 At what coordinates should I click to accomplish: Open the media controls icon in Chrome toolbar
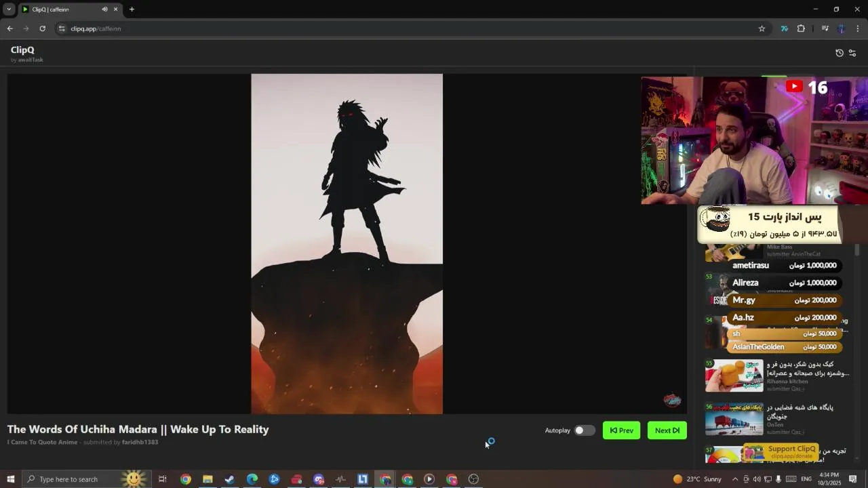[x=825, y=28]
